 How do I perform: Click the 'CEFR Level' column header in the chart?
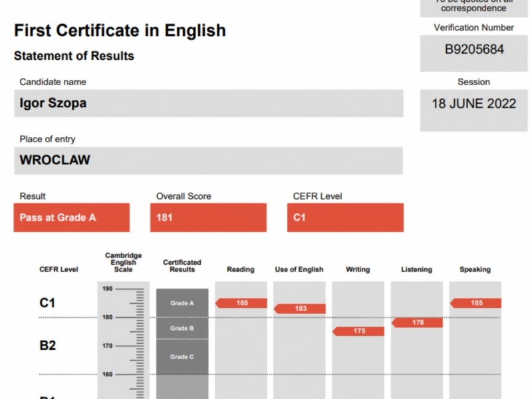(x=59, y=269)
